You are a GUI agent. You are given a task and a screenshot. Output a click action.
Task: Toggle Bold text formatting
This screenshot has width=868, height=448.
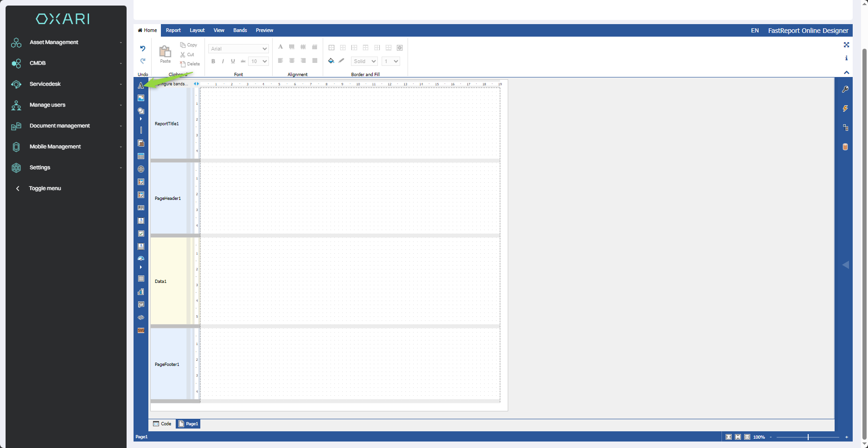213,61
